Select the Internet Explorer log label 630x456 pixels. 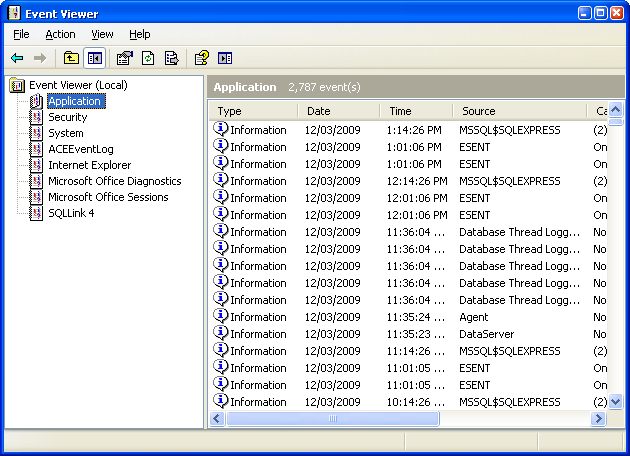(x=90, y=165)
